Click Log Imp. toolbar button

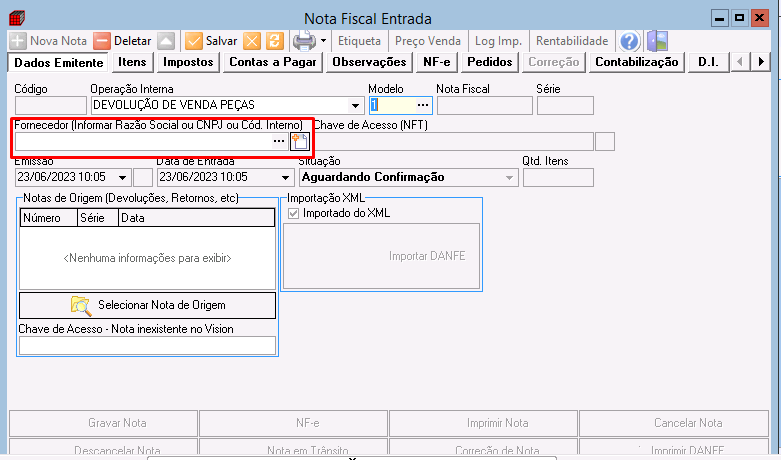click(x=498, y=41)
